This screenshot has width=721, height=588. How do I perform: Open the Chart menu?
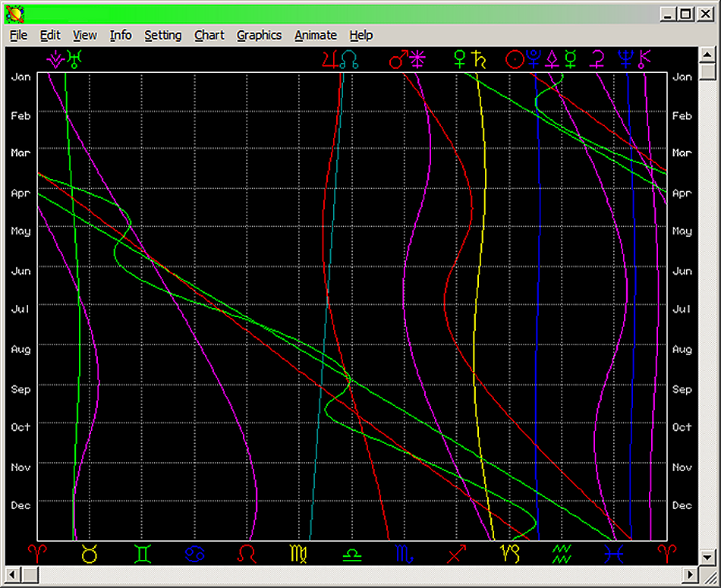coord(209,35)
